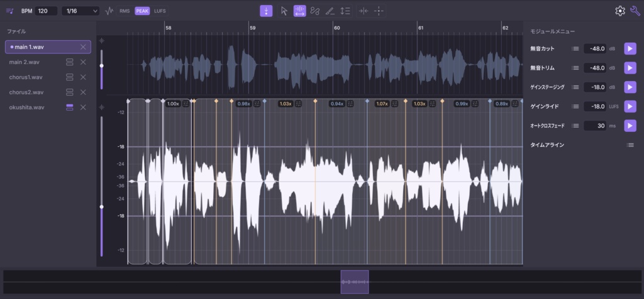Image resolution: width=644 pixels, height=299 pixels.
Task: Click bar 60 on the ruler
Action: [x=336, y=28]
